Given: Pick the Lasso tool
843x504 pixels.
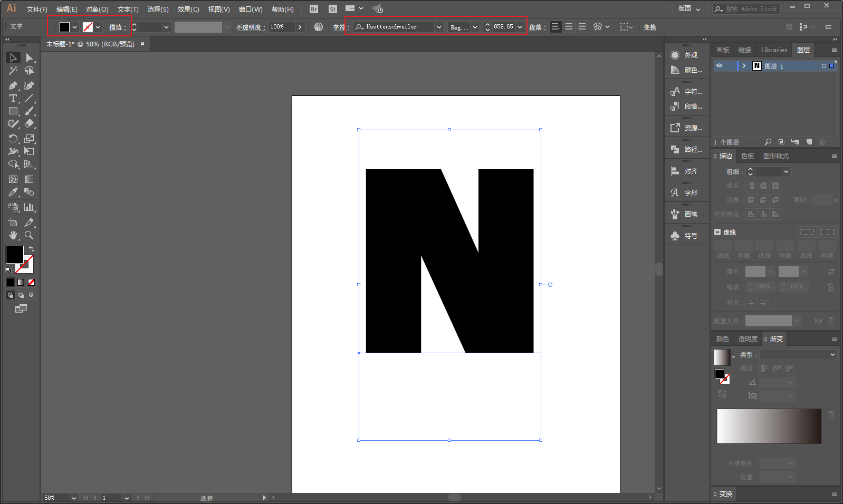Looking at the screenshot, I should 30,71.
